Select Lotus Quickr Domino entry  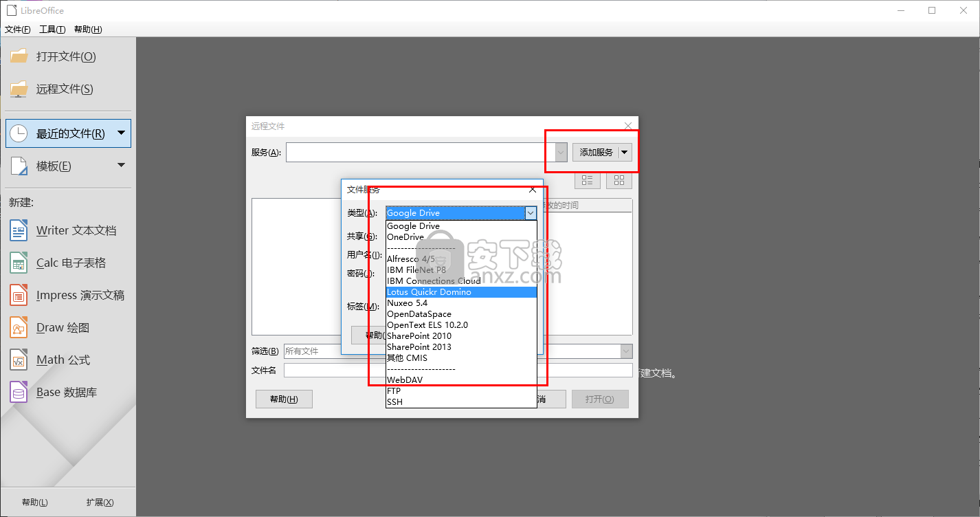461,292
